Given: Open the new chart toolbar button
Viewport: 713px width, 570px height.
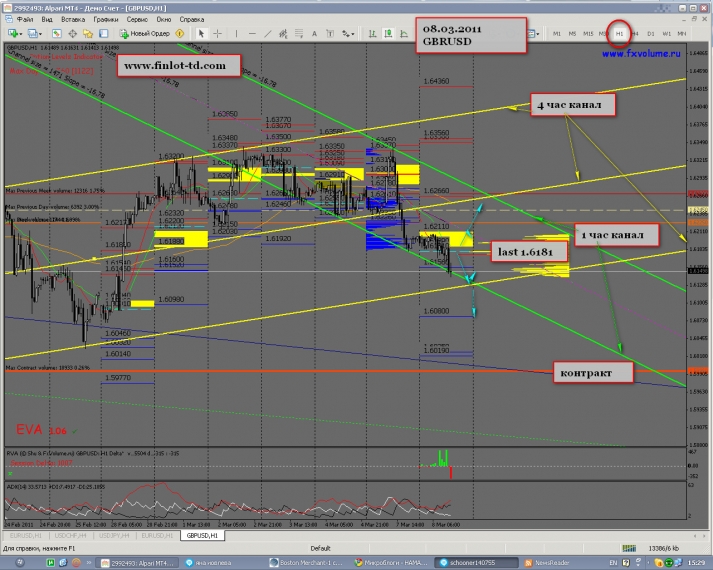Looking at the screenshot, I should coord(12,34).
